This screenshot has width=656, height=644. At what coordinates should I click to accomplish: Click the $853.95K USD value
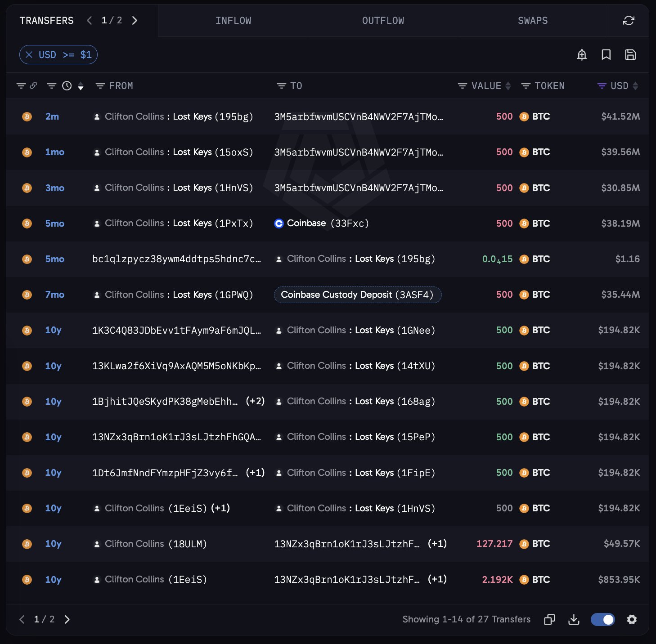pos(619,580)
